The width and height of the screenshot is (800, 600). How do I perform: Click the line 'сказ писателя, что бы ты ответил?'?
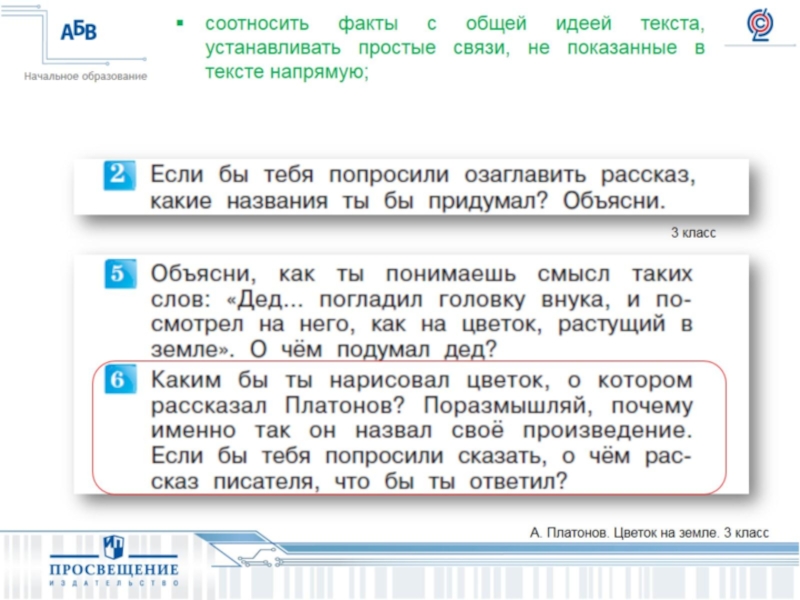[x=359, y=481]
